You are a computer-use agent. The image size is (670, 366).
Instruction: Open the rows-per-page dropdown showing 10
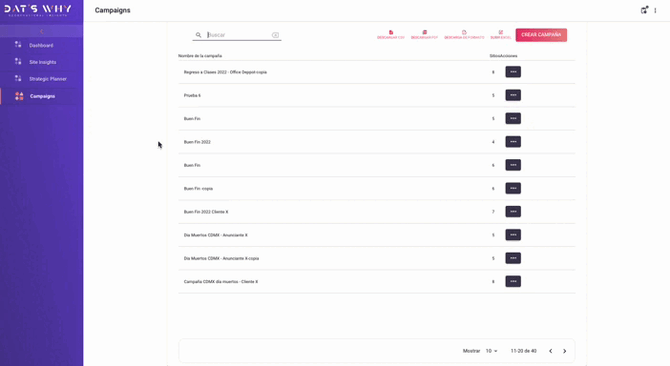click(x=491, y=351)
